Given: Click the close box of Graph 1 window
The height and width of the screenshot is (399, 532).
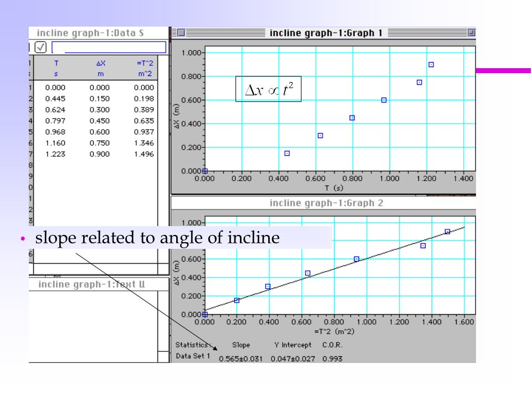Looking at the screenshot, I should (x=181, y=33).
